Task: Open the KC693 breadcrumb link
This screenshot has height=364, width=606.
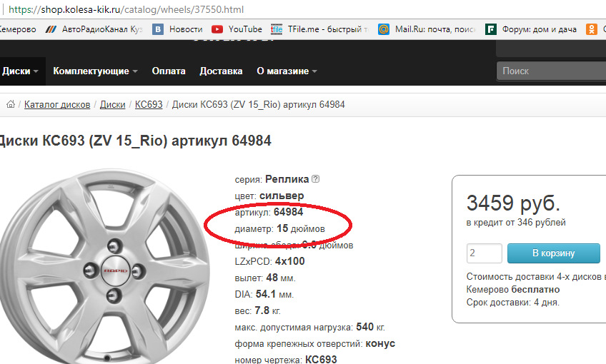Action: tap(149, 105)
